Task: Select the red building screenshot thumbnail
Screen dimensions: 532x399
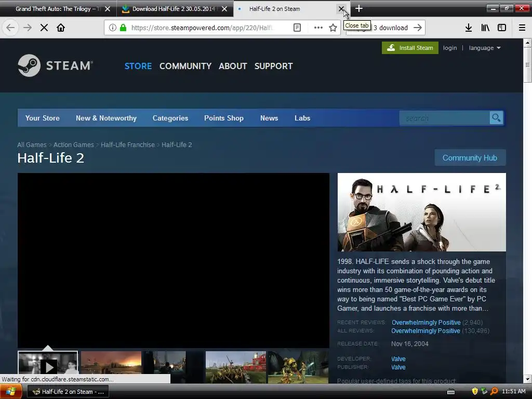Action: 236,367
